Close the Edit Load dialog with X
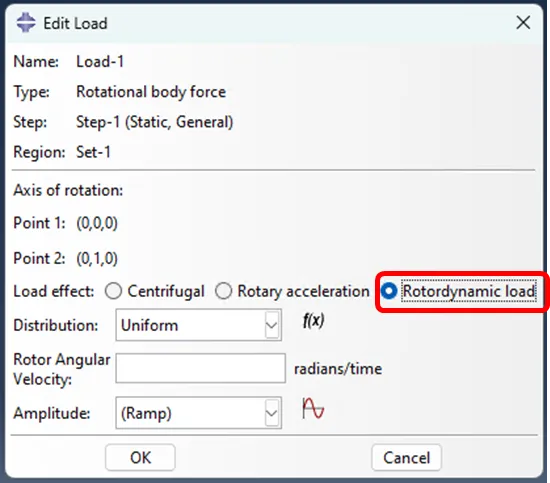The image size is (550, 483). pyautogui.click(x=523, y=23)
